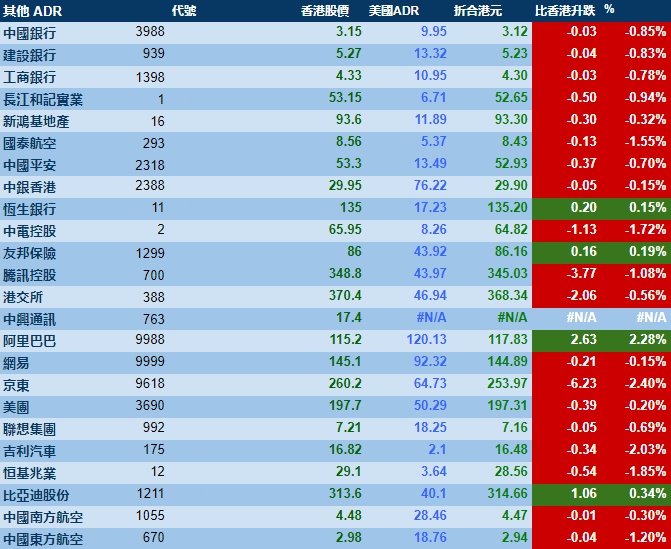Click stock code 1211

[151, 493]
